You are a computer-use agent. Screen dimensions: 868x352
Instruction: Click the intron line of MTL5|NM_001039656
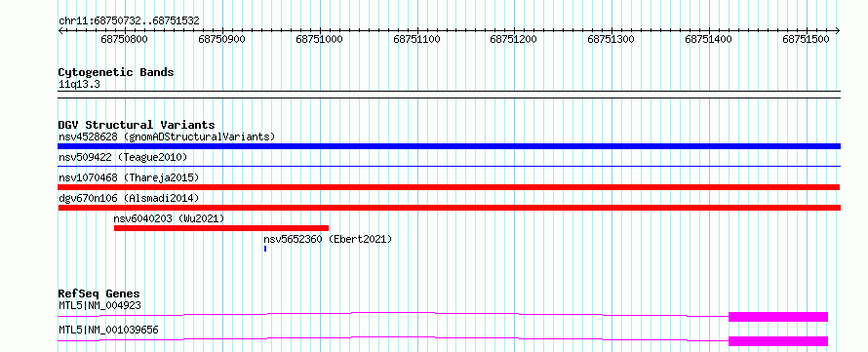[x=393, y=337]
